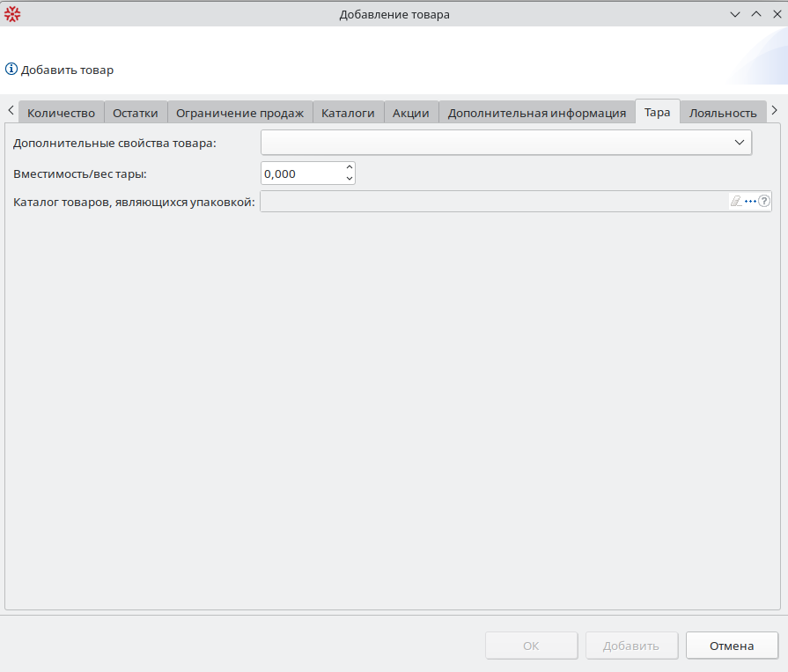Screen dimensions: 788x672
Task: Increase Вместимость/вес тары with up arrow
Action: (350, 167)
